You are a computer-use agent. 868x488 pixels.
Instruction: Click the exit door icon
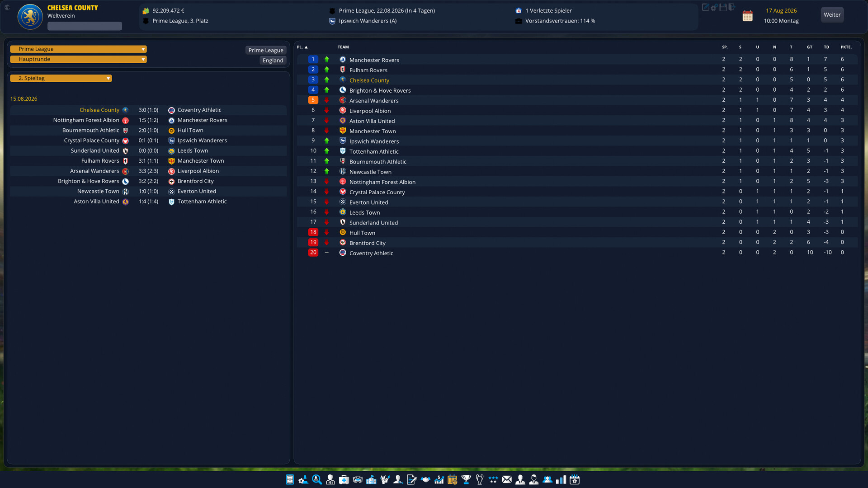click(x=731, y=7)
